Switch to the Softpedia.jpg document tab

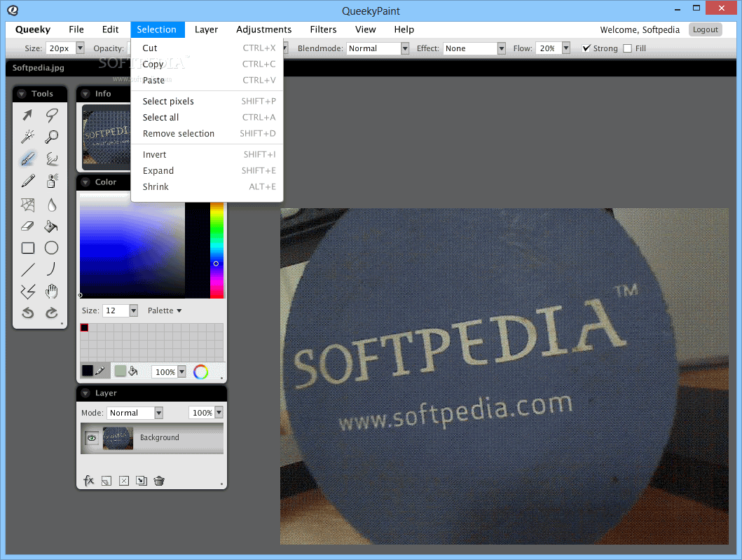[x=38, y=68]
